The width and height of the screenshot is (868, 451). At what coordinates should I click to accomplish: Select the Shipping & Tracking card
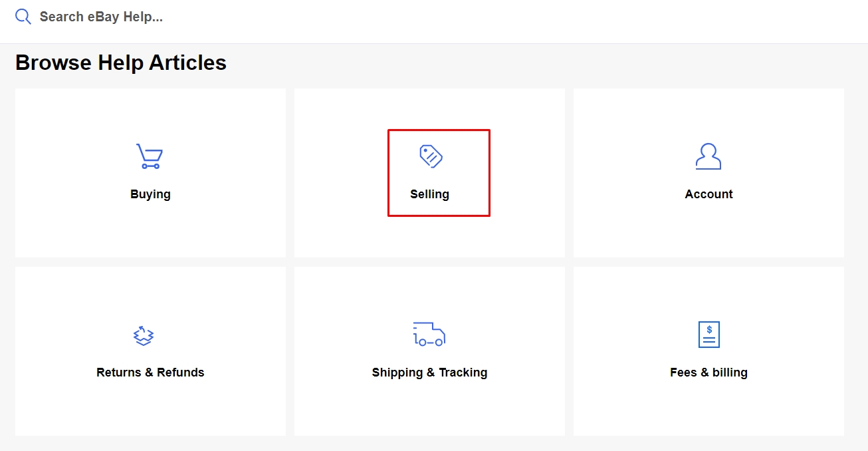tap(429, 351)
